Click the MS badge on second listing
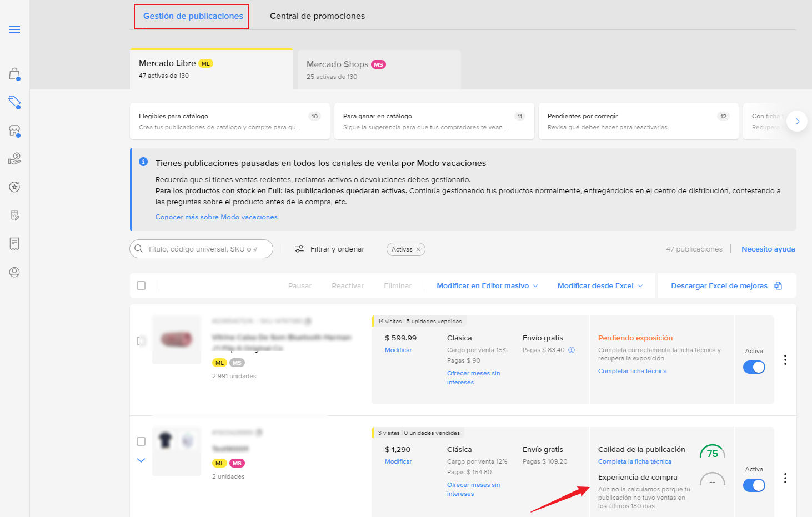 click(x=237, y=463)
